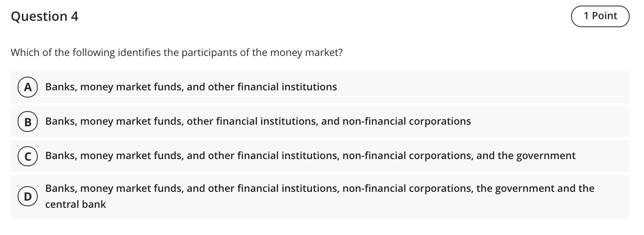Click the question prompt about money market participants
The width and height of the screenshot is (644, 235).
coord(177,53)
